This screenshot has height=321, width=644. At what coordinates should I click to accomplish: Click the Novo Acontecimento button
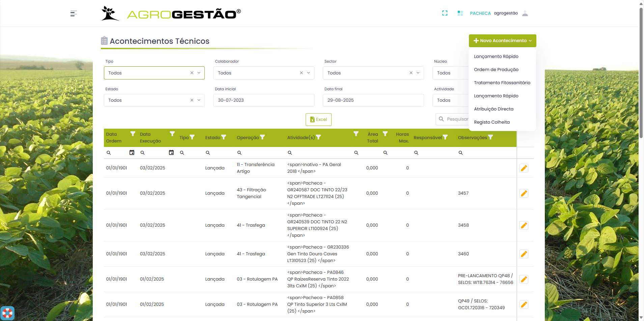click(502, 41)
